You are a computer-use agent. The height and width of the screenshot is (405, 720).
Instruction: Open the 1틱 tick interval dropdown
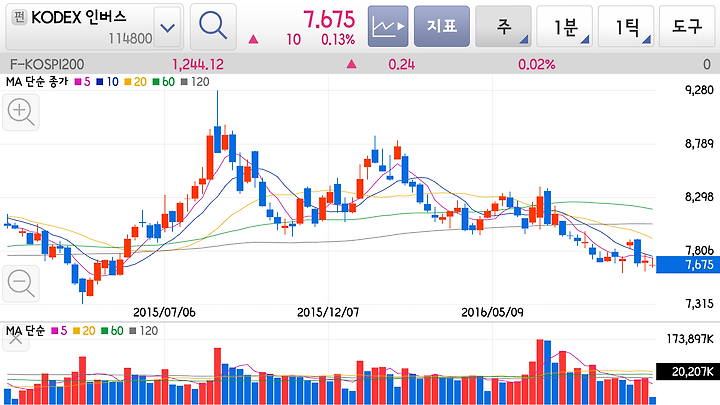626,26
